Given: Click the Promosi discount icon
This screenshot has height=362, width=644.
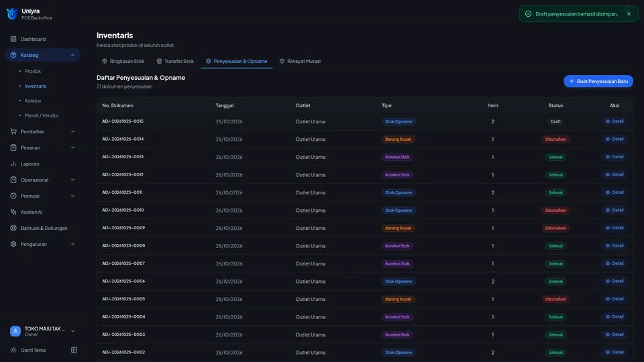Looking at the screenshot, I should pos(13,196).
